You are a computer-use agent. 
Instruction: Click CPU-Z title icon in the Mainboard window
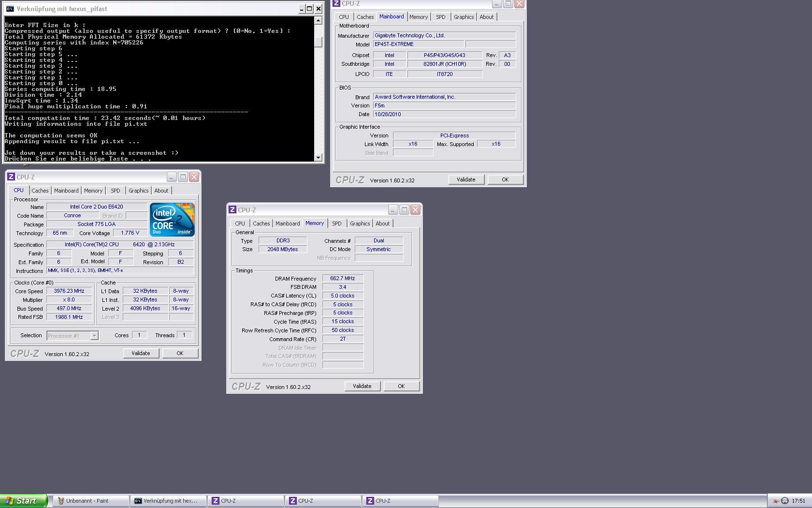[x=336, y=3]
